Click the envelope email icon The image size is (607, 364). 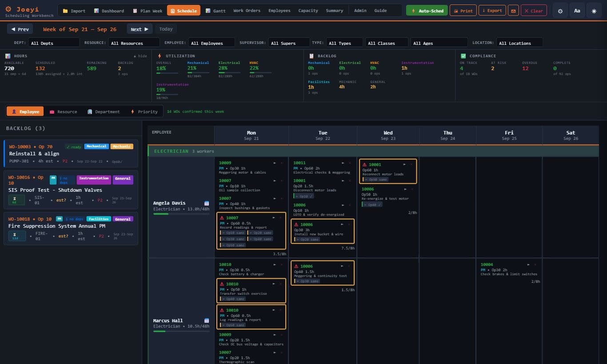513,11
